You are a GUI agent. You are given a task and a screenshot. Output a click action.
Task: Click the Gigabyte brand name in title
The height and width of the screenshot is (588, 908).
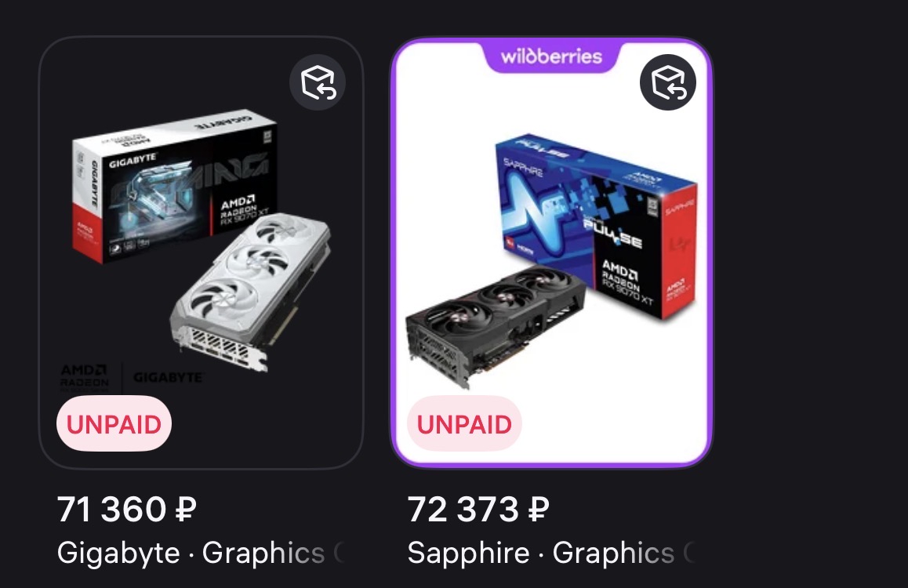pyautogui.click(x=118, y=553)
